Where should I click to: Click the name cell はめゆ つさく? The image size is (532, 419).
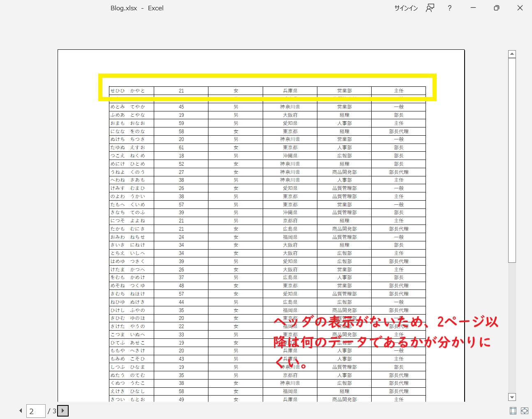pyautogui.click(x=132, y=262)
